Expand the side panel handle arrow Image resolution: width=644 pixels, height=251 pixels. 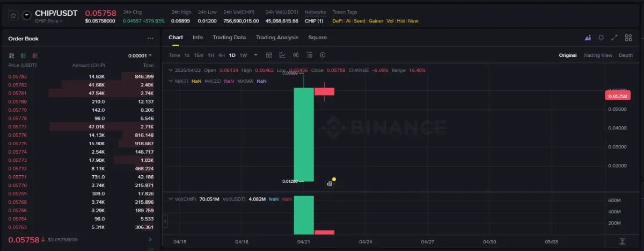click(165, 220)
